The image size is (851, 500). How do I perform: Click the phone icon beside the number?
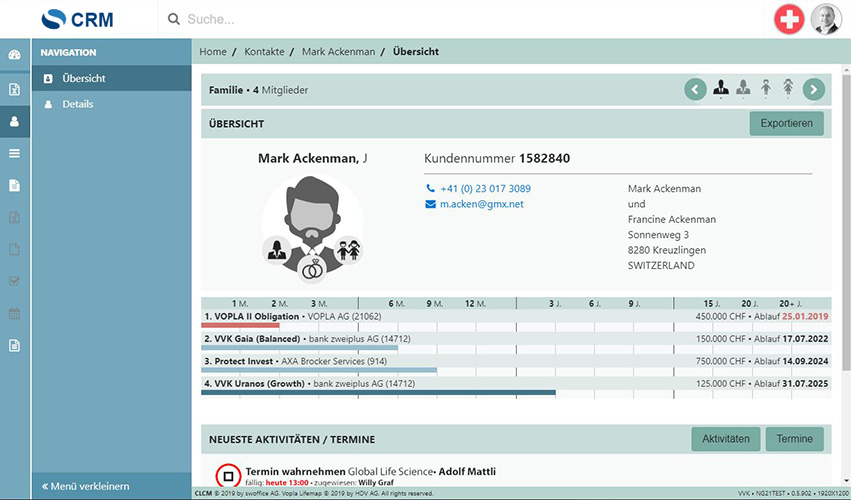click(x=430, y=188)
